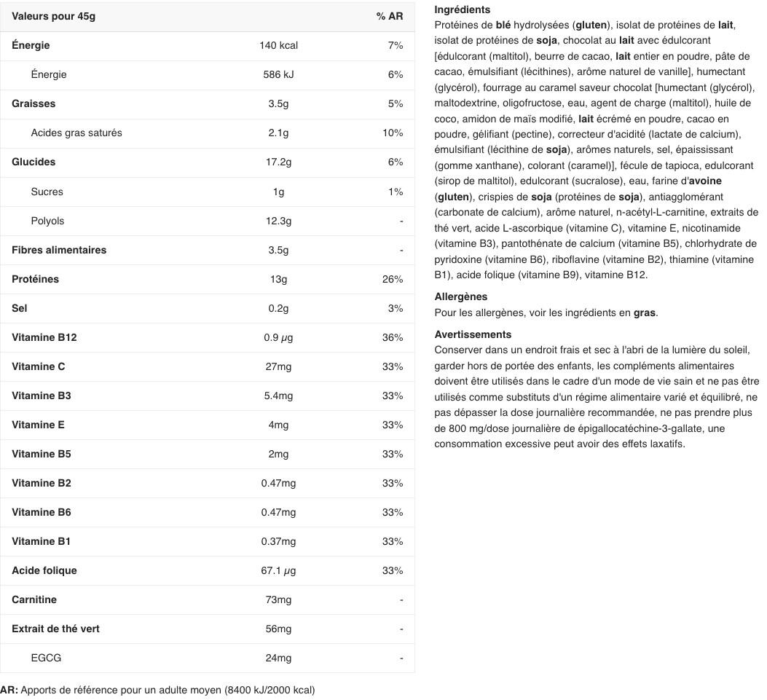This screenshot has height=700, width=767.
Task: Click the "Polyols" row label
Action: click(x=47, y=221)
